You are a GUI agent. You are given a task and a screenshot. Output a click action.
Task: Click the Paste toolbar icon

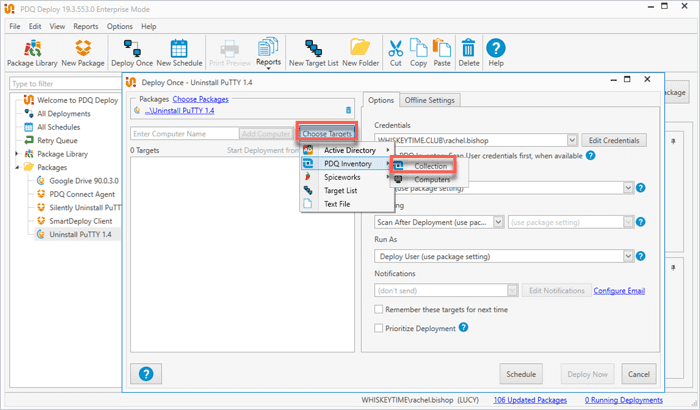[x=442, y=53]
